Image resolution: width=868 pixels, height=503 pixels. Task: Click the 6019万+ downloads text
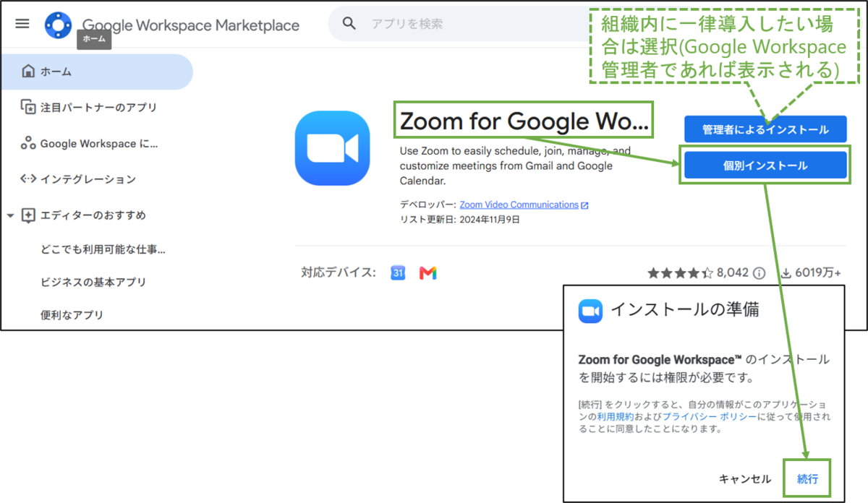coord(818,273)
